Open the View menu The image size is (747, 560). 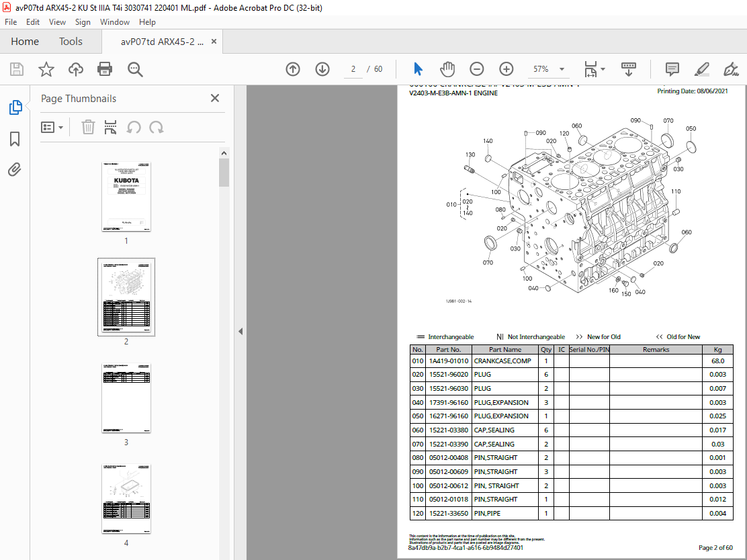click(x=57, y=22)
